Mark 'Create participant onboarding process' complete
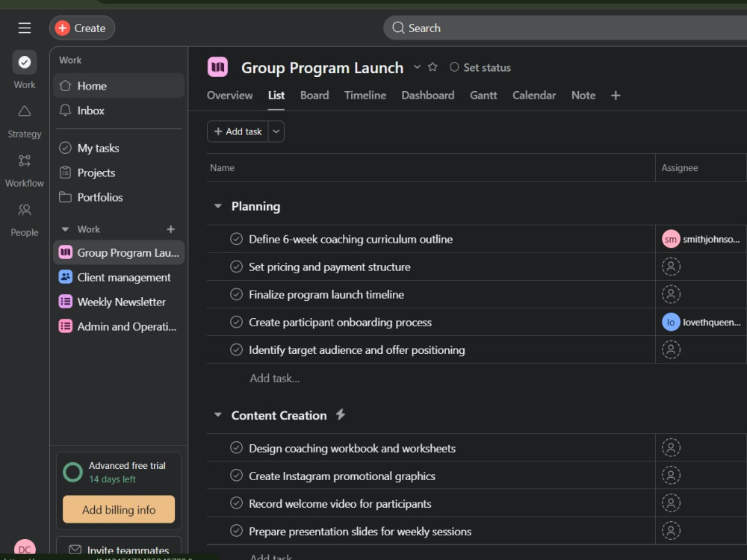The height and width of the screenshot is (560, 747). tap(236, 322)
